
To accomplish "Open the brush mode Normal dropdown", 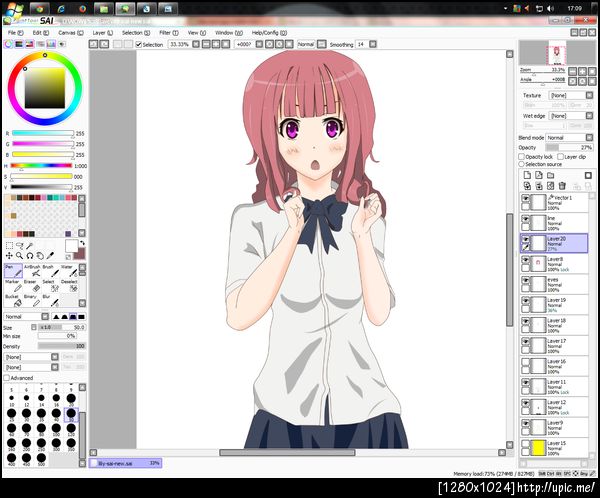I will point(26,317).
